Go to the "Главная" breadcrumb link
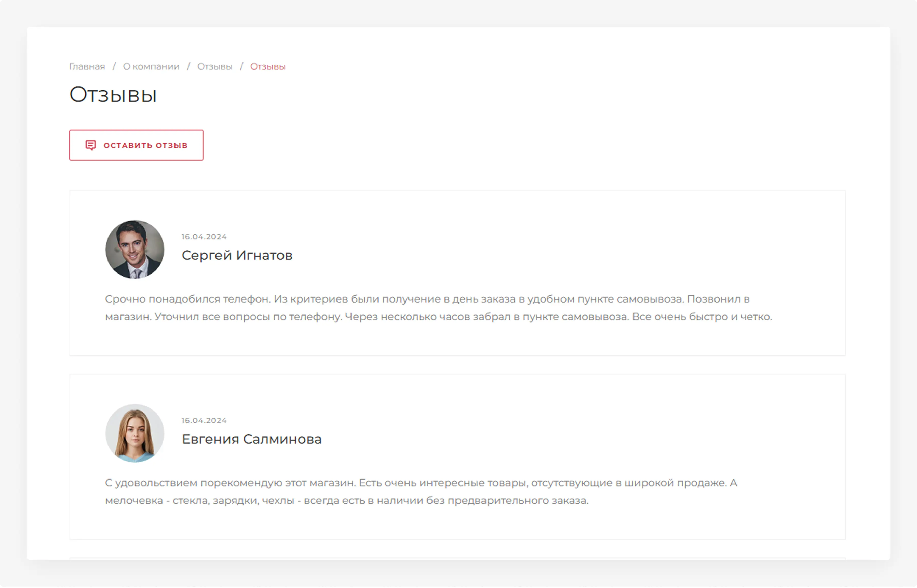 [x=87, y=66]
